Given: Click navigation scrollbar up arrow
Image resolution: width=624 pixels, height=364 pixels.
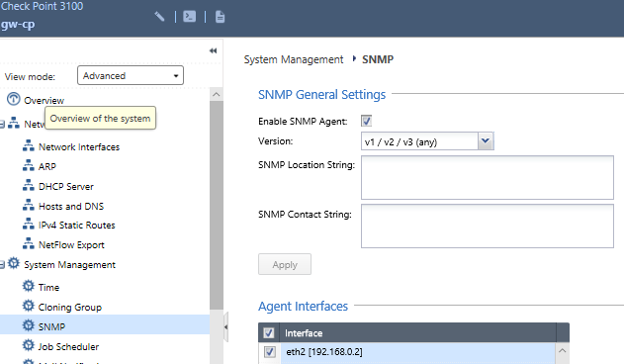Looking at the screenshot, I should pyautogui.click(x=217, y=94).
